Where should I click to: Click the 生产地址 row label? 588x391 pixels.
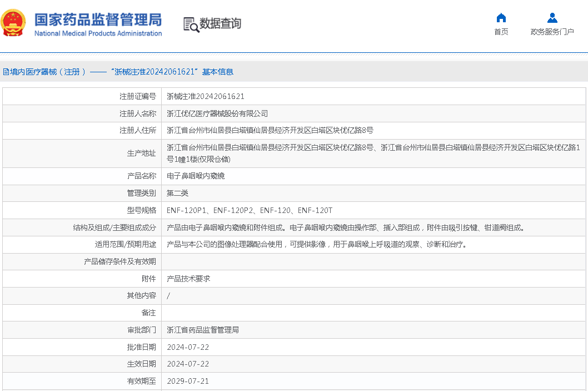pos(141,153)
